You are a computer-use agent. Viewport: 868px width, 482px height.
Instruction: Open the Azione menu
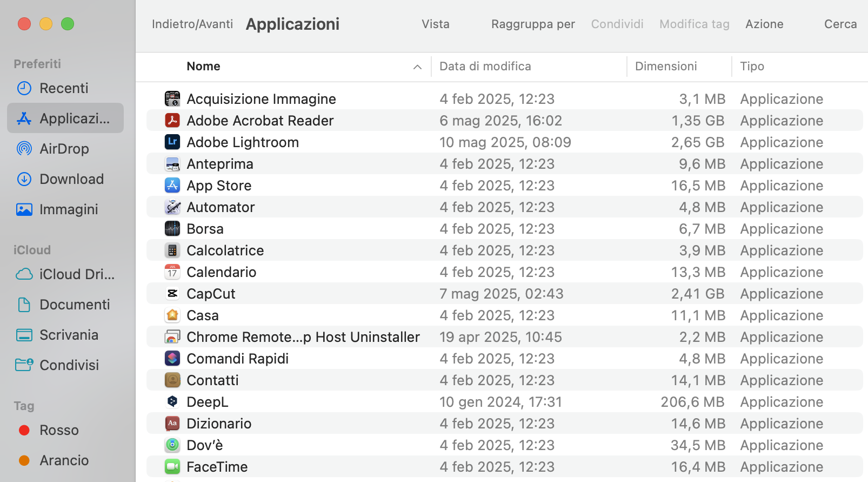[764, 24]
